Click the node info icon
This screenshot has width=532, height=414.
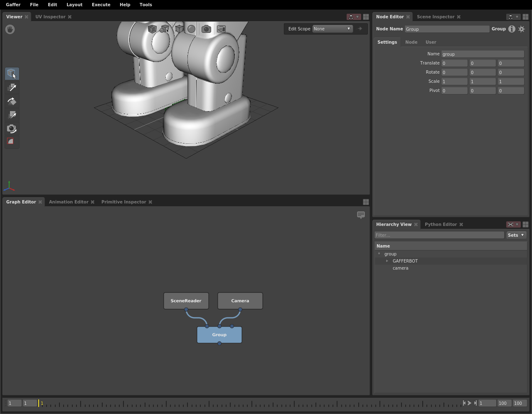pyautogui.click(x=512, y=29)
